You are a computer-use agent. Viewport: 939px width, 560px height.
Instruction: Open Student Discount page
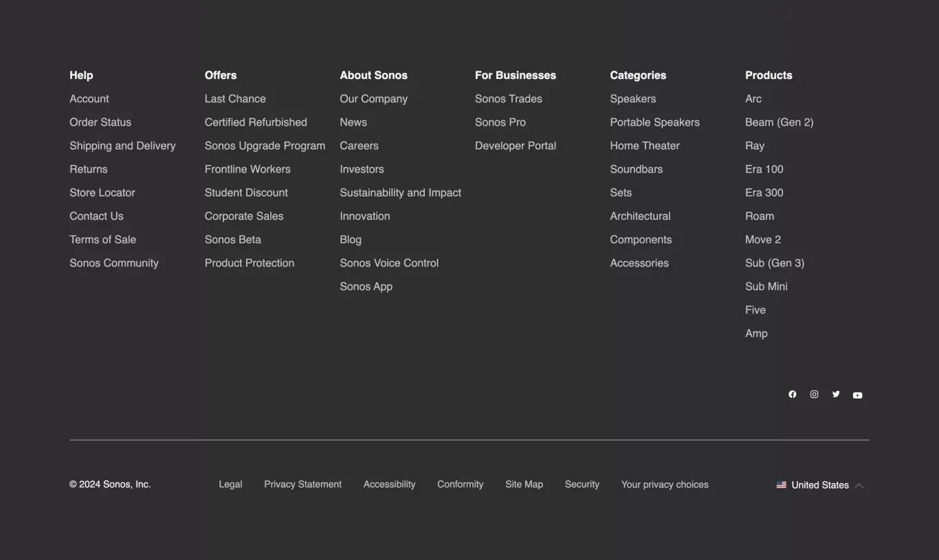point(246,192)
